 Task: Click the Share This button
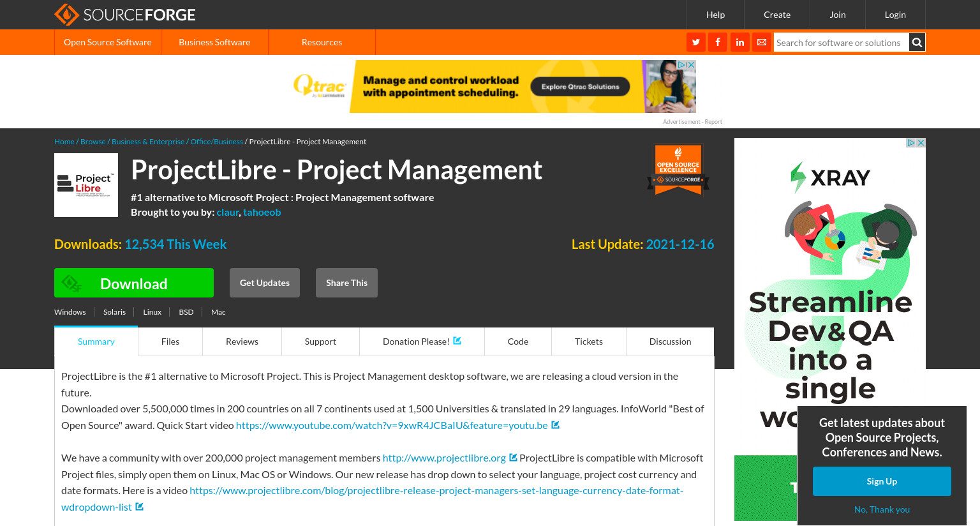coord(346,283)
